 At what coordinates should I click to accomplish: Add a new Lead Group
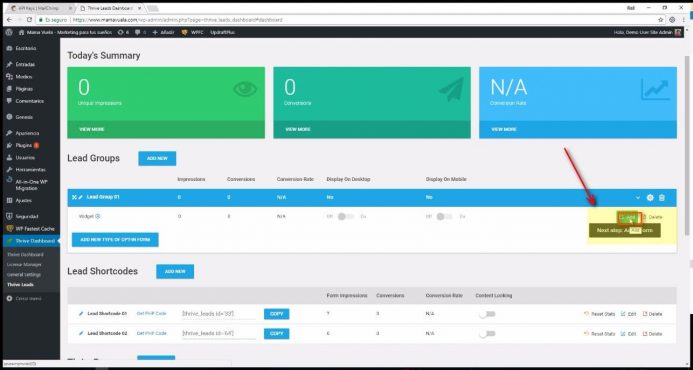157,158
